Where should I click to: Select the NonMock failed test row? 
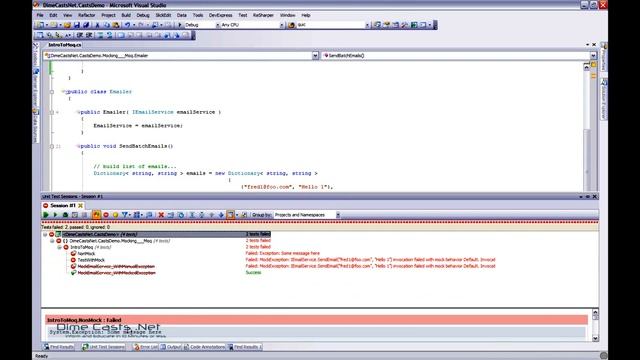[x=86, y=253]
